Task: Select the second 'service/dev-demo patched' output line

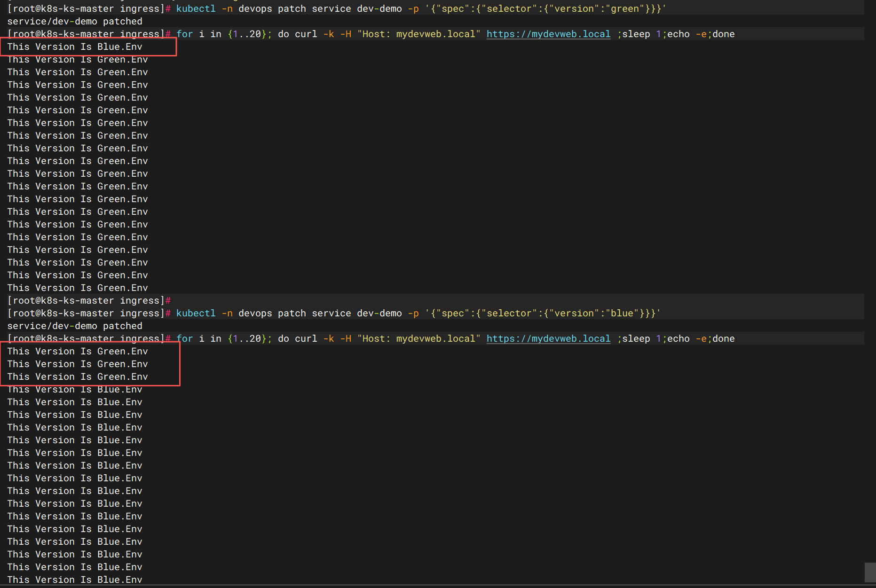Action: coord(75,326)
